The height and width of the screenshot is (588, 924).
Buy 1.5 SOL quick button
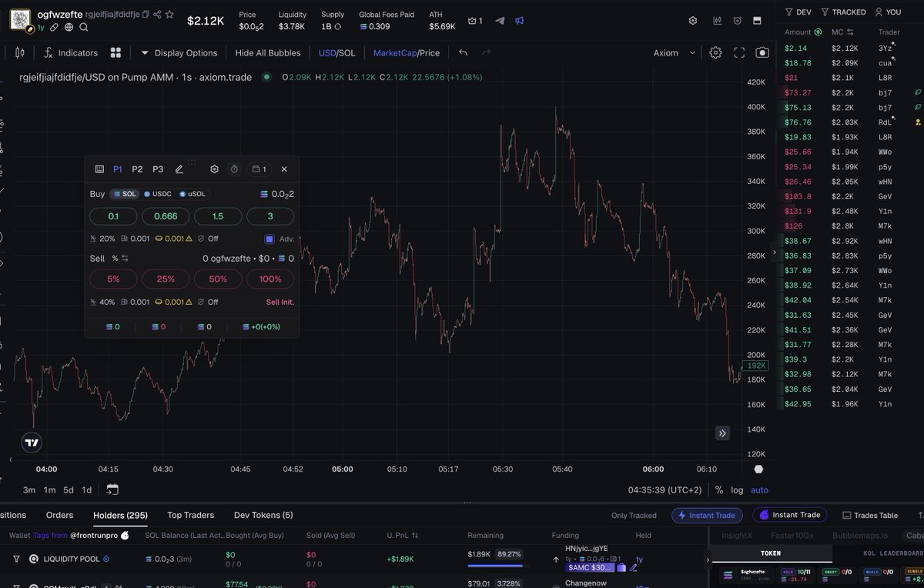click(218, 216)
